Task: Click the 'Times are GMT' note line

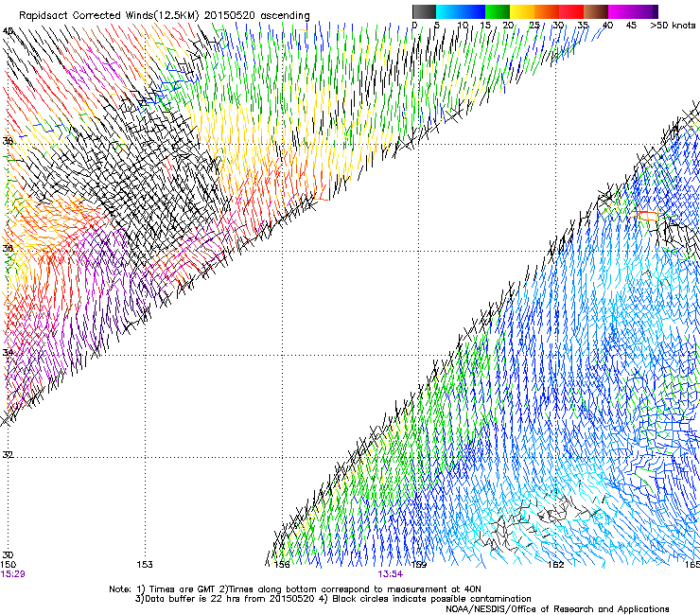Action: 295,589
